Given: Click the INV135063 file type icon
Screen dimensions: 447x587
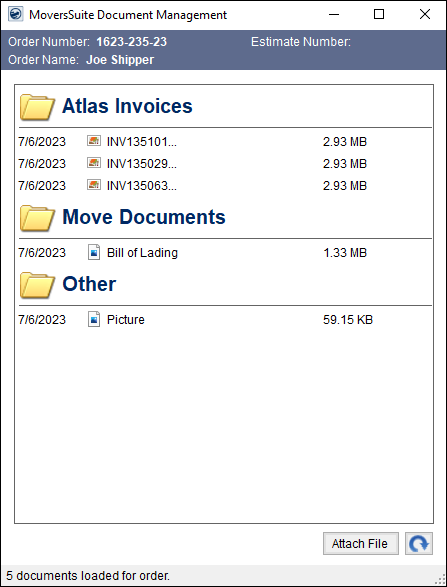Looking at the screenshot, I should click(x=94, y=185).
